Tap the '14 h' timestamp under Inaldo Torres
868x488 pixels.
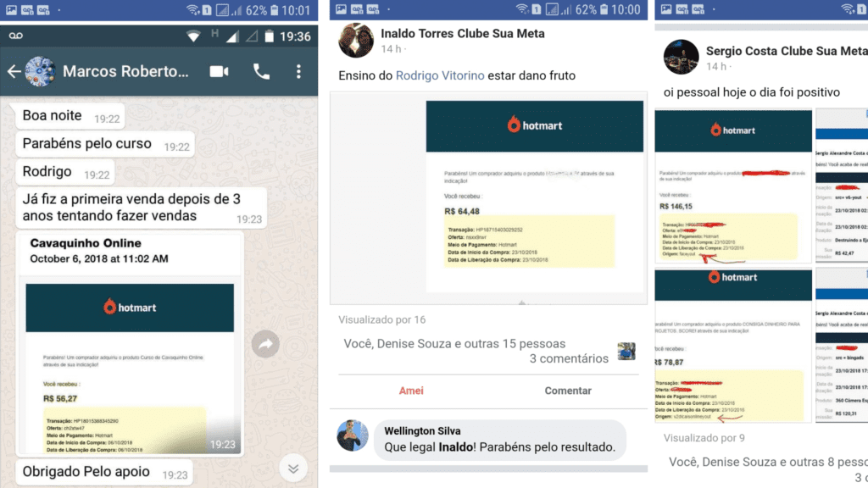point(391,48)
